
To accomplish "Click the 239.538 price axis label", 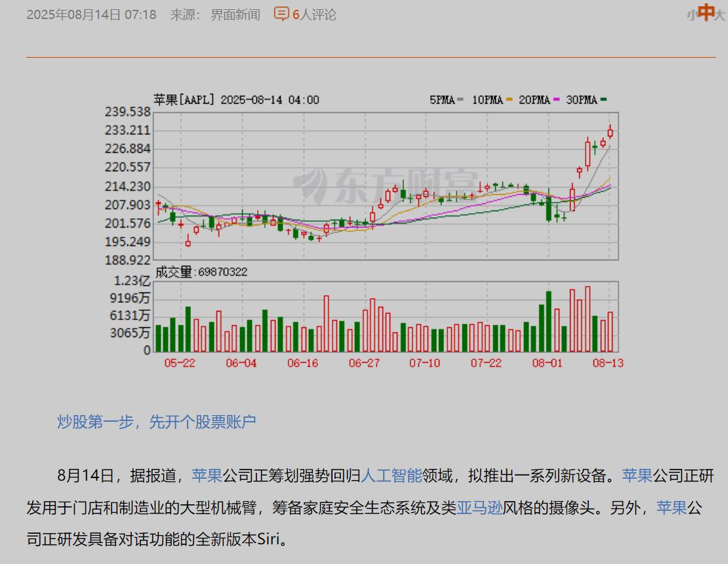I will [128, 112].
